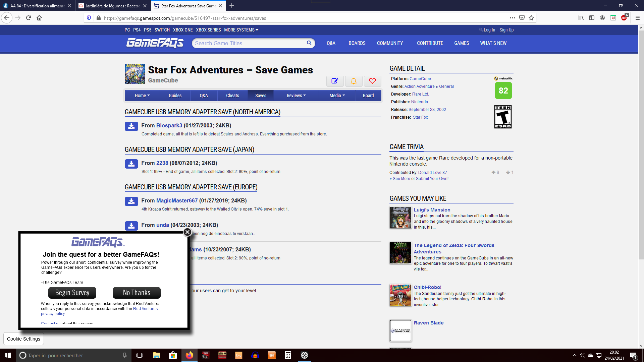This screenshot has height=362, width=644.
Task: Open the Windows Start menu
Action: pyautogui.click(x=8, y=355)
